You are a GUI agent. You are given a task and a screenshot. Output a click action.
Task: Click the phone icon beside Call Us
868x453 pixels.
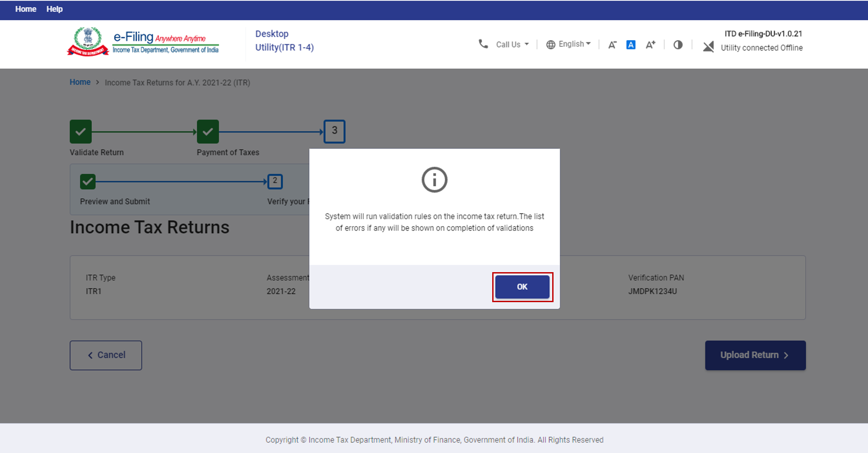tap(483, 44)
